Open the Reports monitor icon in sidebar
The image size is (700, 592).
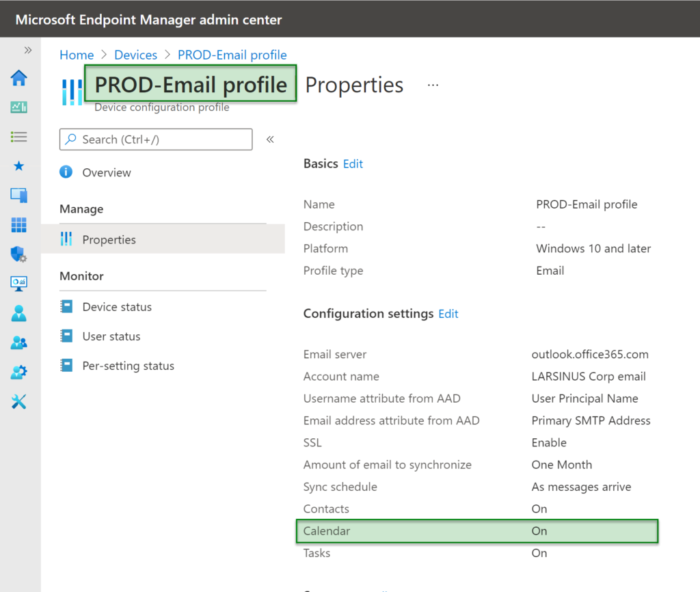tap(18, 284)
